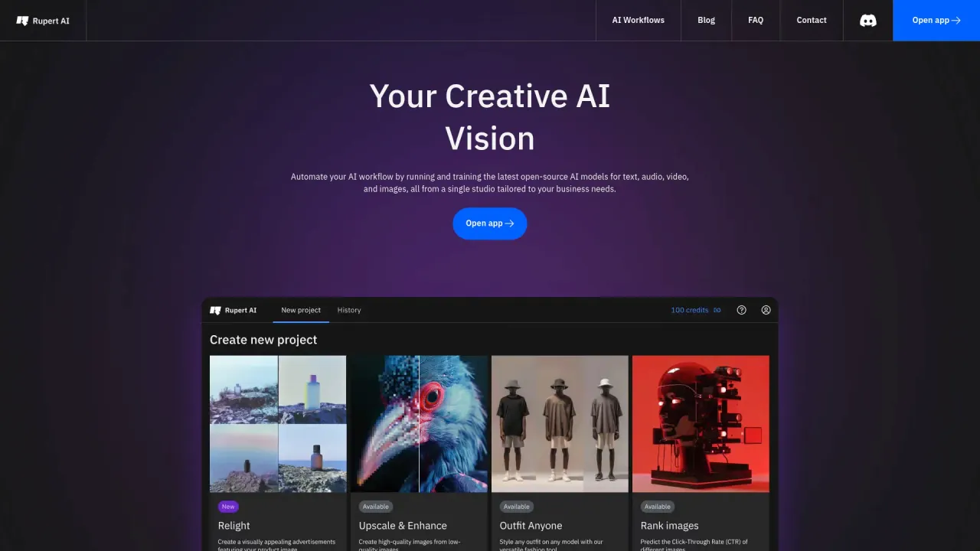Image resolution: width=980 pixels, height=551 pixels.
Task: Click the help question mark icon
Action: click(741, 310)
